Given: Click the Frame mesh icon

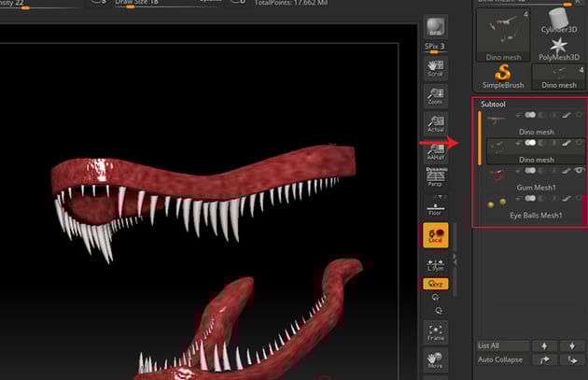Looking at the screenshot, I should click(435, 332).
